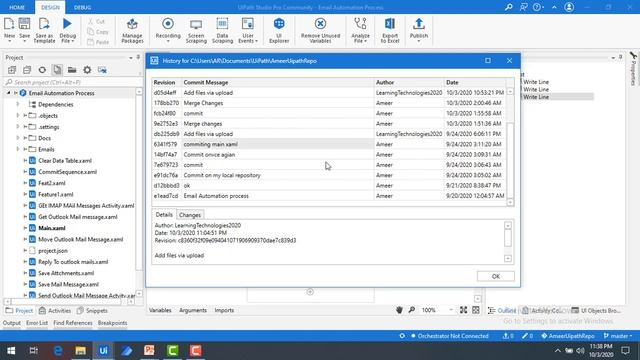
Task: Expand the Docs folder
Action: pos(18,138)
